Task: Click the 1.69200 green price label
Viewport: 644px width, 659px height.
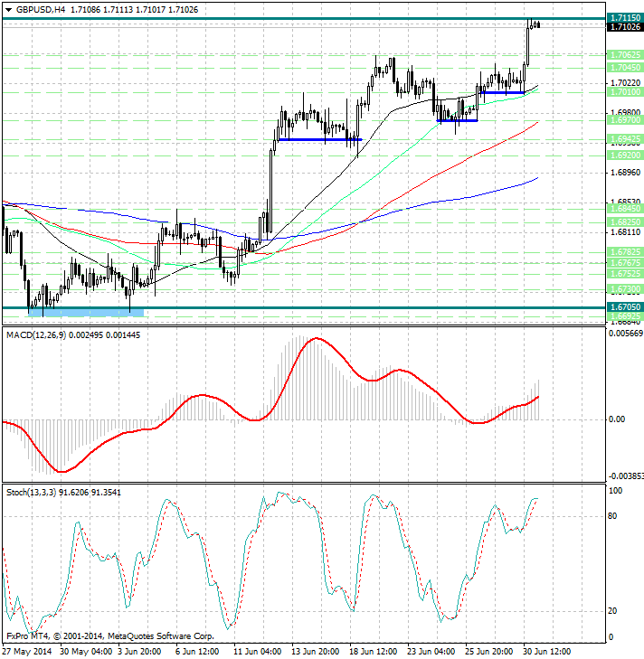Action: pyautogui.click(x=625, y=155)
